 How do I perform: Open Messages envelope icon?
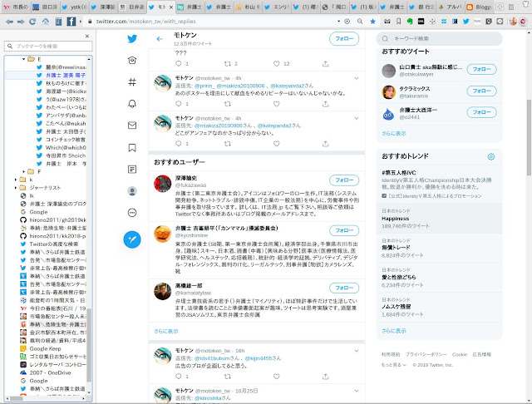132,126
